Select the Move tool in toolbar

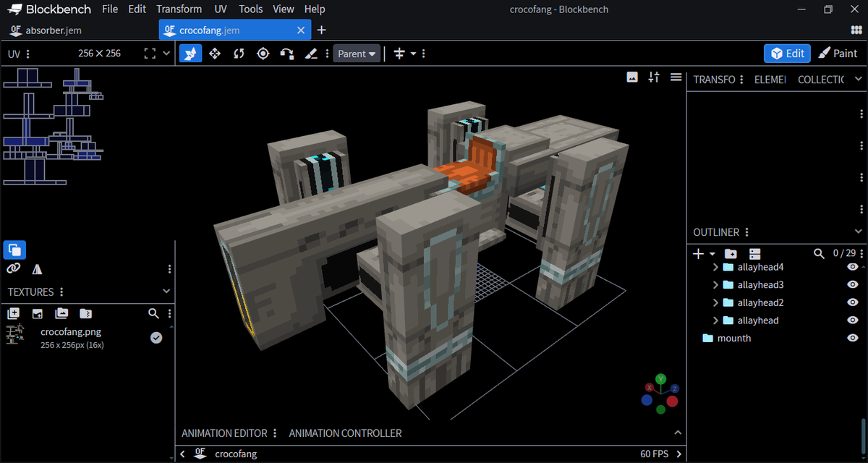pyautogui.click(x=215, y=54)
